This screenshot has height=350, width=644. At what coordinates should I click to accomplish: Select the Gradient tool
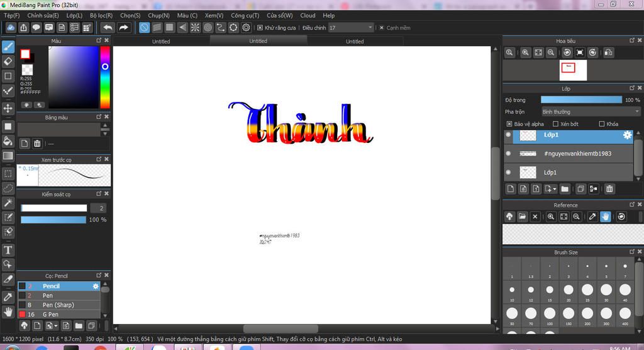point(8,155)
